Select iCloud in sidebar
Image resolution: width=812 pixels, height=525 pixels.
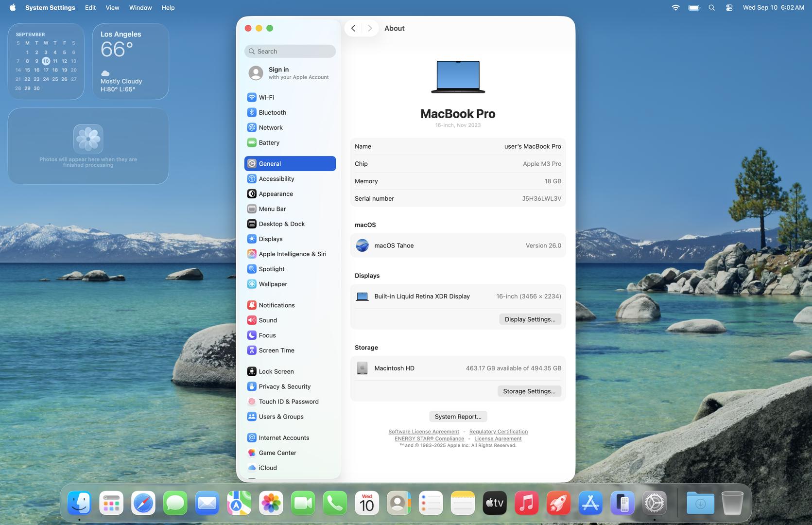pos(290,468)
